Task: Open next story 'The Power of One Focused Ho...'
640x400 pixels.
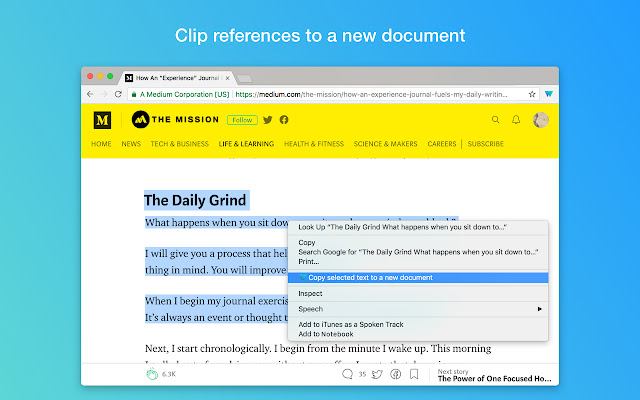Action: click(494, 378)
